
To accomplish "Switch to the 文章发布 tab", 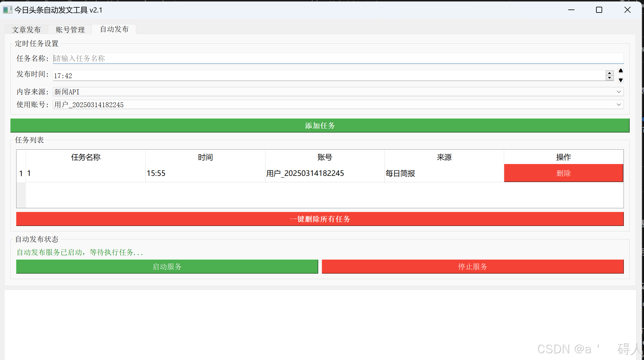I will tap(26, 30).
